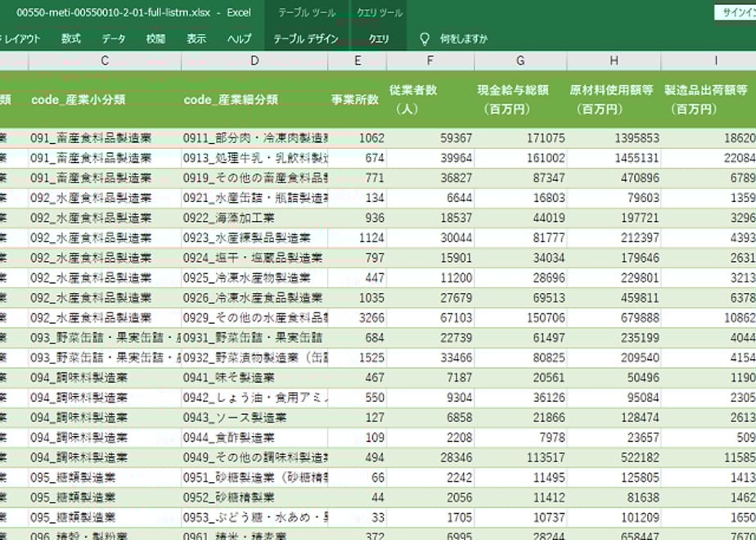Select cell 0943_ソース製造業
Screen dimensions: 756x540
[x=254, y=418]
